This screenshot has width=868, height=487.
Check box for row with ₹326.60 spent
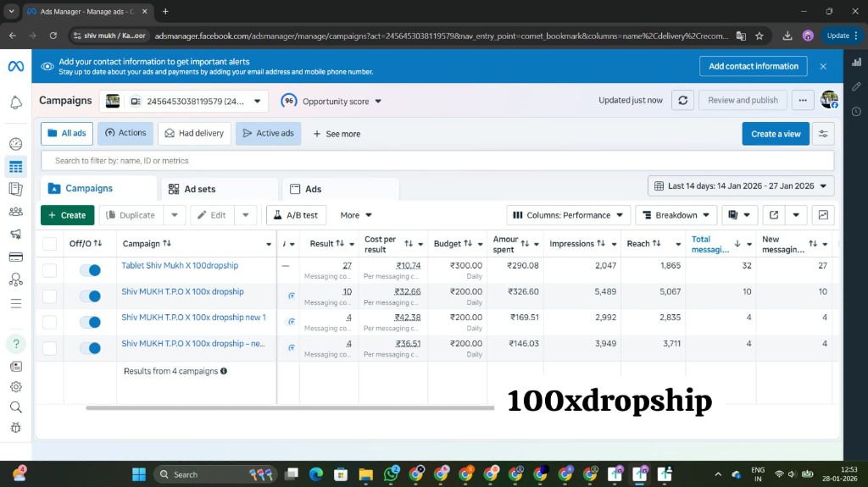(50, 296)
